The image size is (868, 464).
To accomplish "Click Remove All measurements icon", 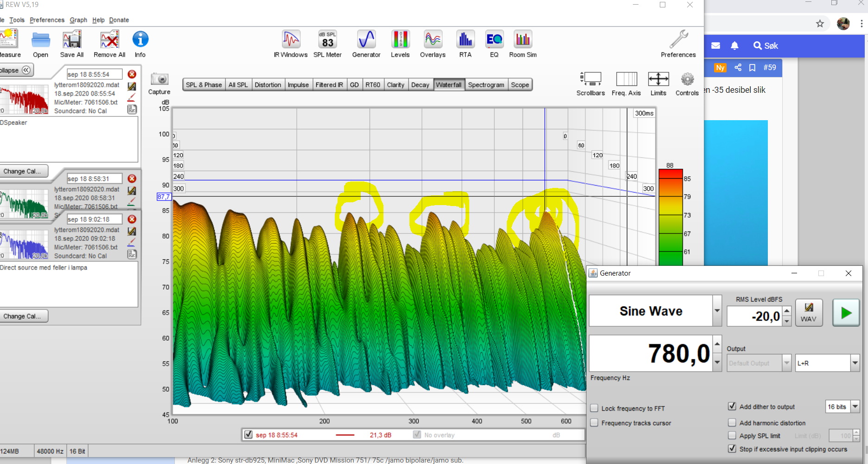I will 109,44.
